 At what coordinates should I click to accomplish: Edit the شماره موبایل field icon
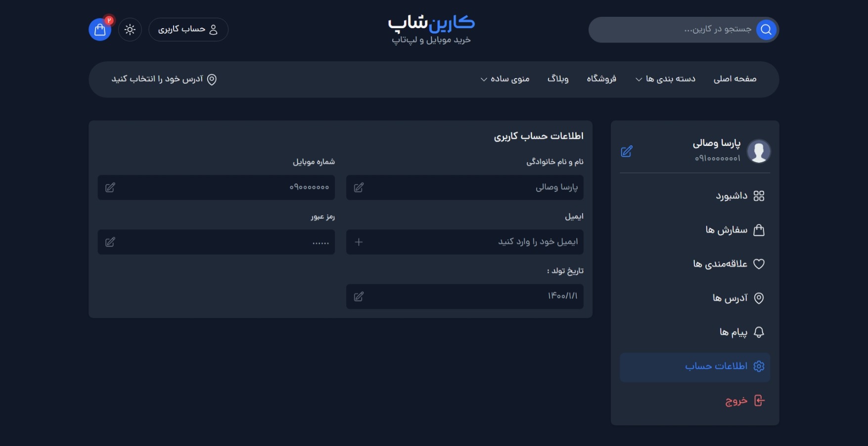[x=110, y=187]
